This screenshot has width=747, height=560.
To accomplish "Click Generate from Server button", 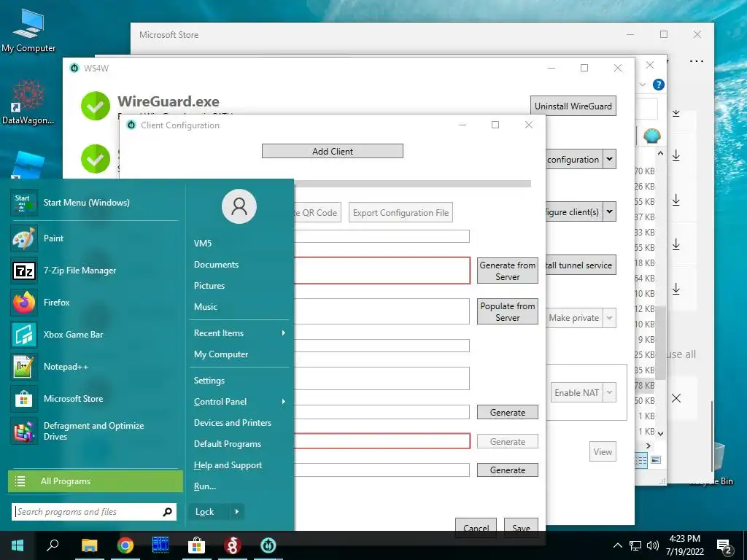I will pyautogui.click(x=508, y=271).
